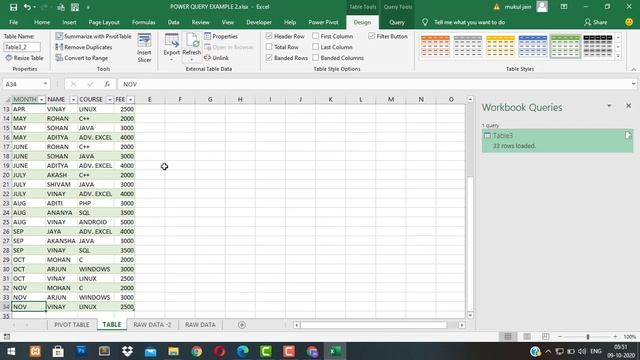640x360 pixels.
Task: Expand the formula bar
Action: pos(633,84)
